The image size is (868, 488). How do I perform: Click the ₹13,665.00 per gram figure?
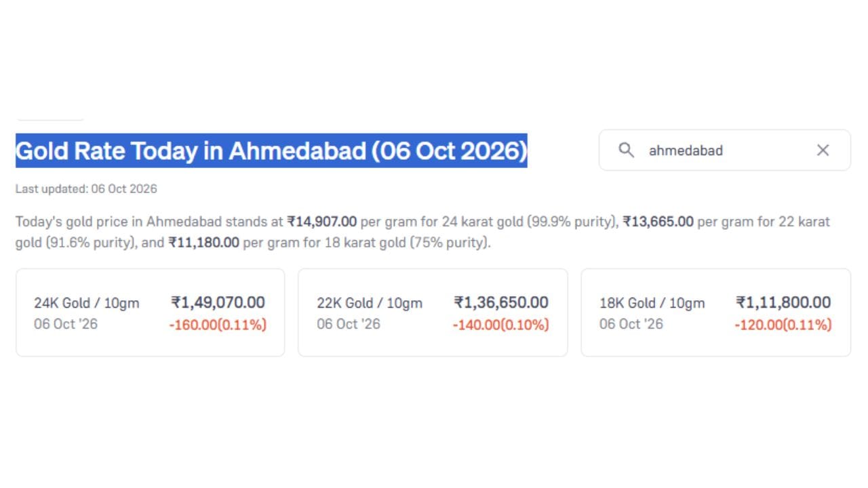tap(658, 222)
